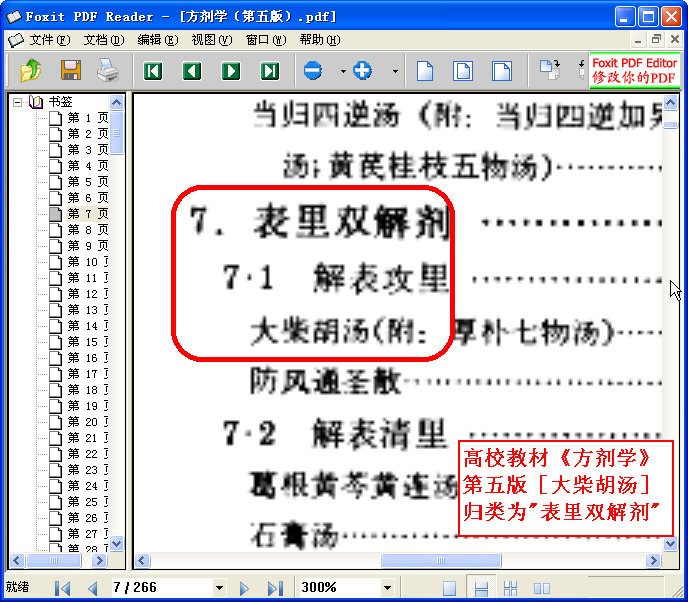This screenshot has height=602, width=688.
Task: Click the Foxit PDF Editor advertisement banner
Action: click(x=634, y=70)
